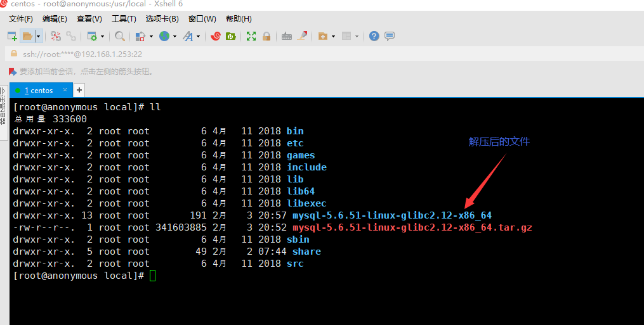Expand the session manager side panel
Viewport: 644px width, 325px height.
pos(3,112)
